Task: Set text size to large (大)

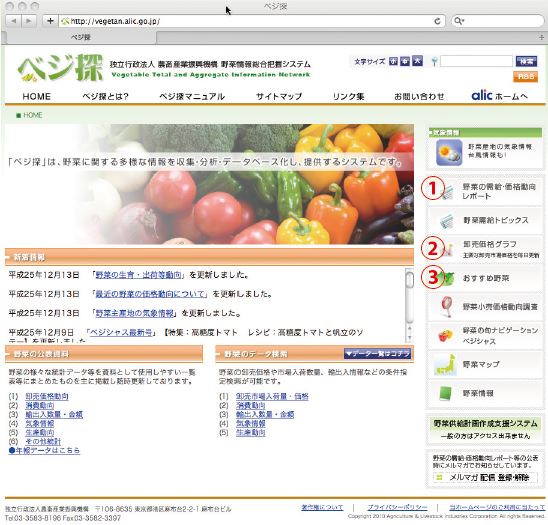Action: (417, 61)
